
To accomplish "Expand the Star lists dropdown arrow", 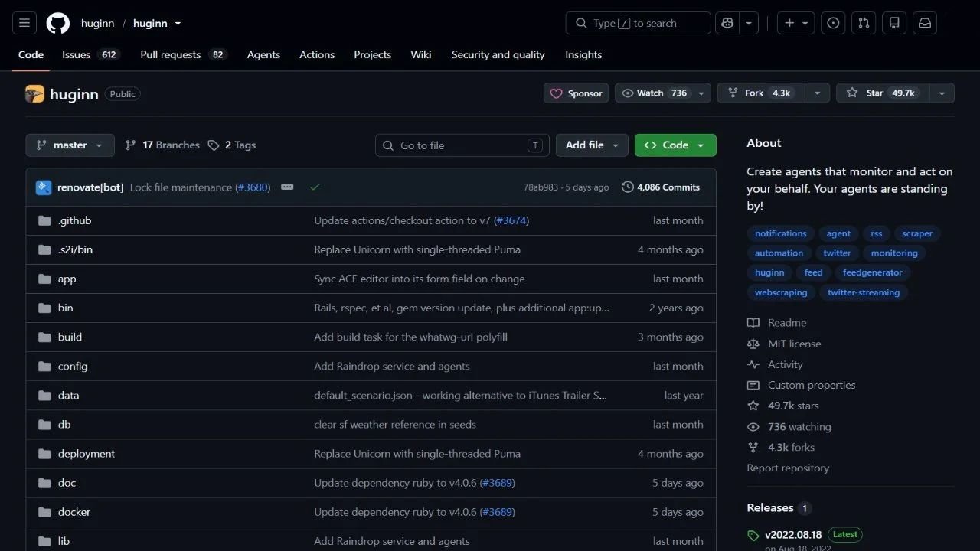I will pos(942,93).
